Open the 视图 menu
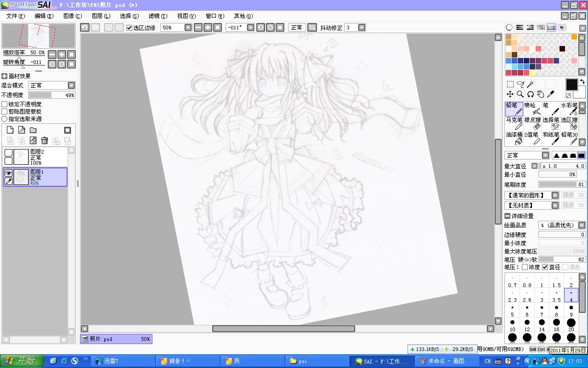 186,16
